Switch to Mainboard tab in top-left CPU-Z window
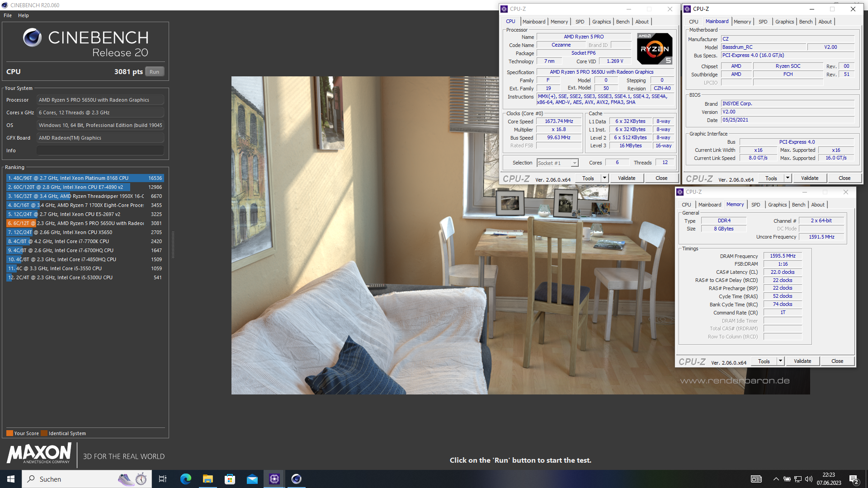Viewport: 868px width, 488px height. point(534,22)
